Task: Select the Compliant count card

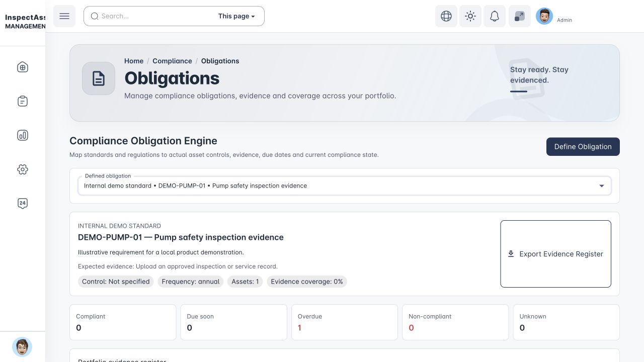Action: click(x=123, y=322)
